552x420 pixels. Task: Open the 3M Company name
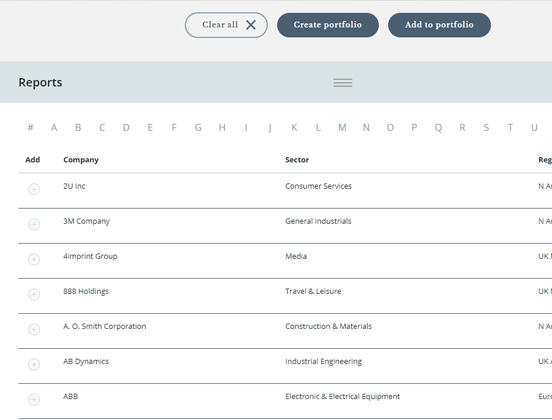pyautogui.click(x=87, y=221)
